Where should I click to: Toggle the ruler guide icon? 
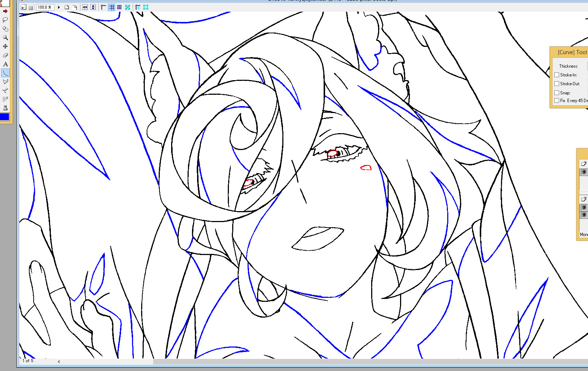coord(103,7)
